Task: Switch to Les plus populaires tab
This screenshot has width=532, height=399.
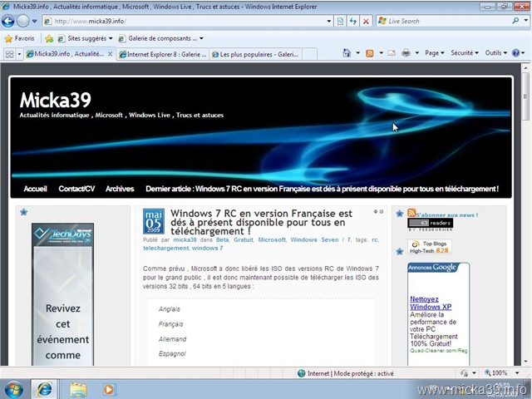Action: pos(255,54)
